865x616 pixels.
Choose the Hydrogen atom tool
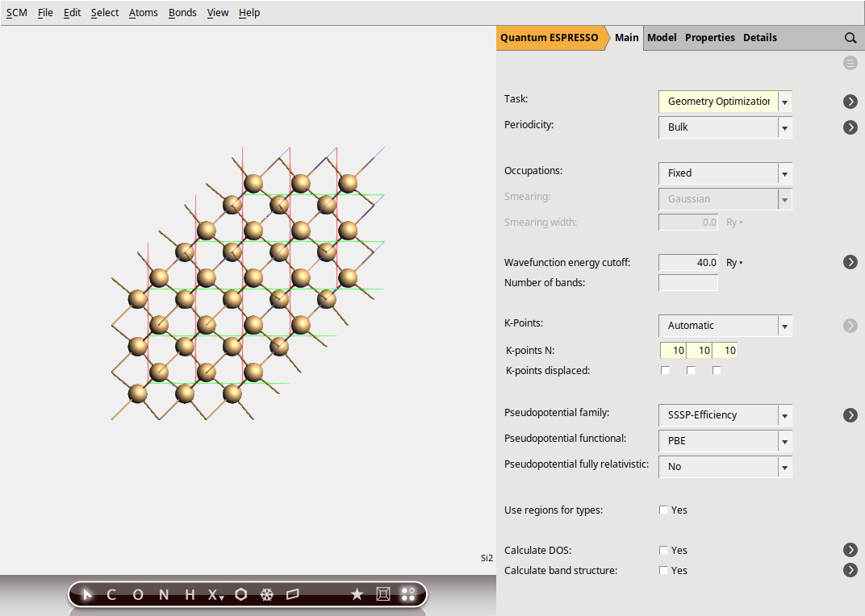coord(190,594)
